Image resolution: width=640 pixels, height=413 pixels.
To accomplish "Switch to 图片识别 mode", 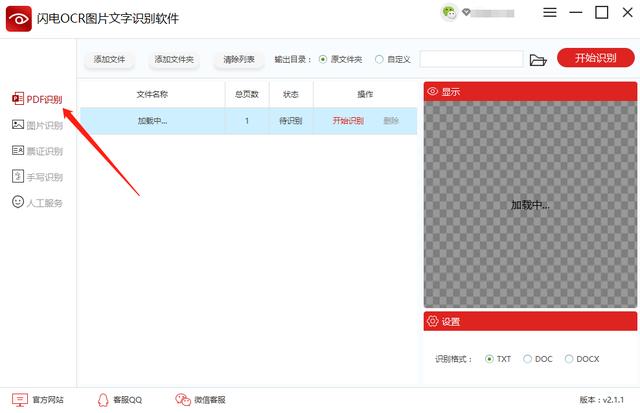I will point(37,125).
